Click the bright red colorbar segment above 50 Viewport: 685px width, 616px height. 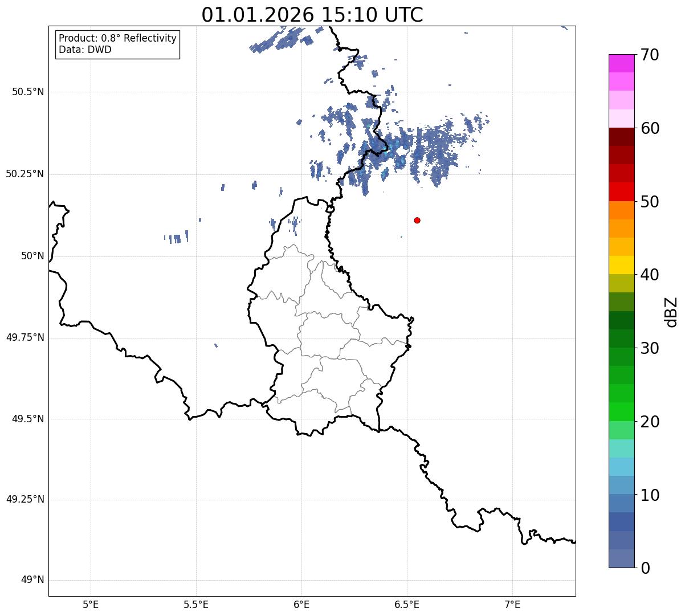pyautogui.click(x=621, y=192)
